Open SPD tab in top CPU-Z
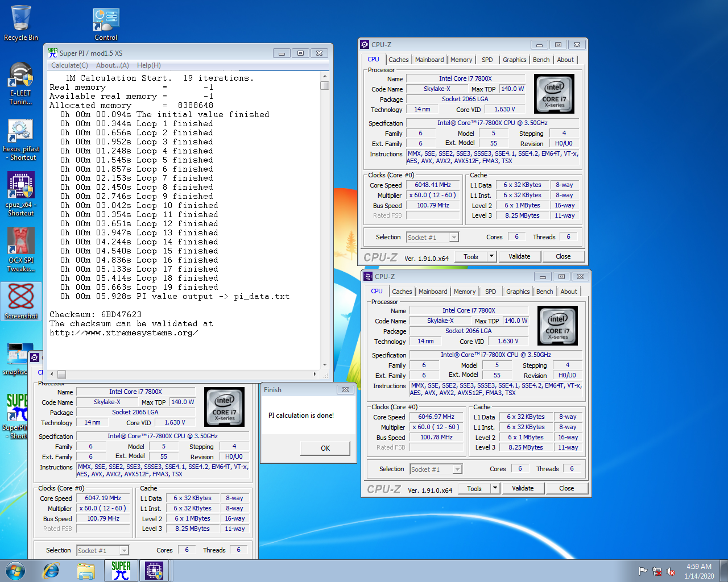This screenshot has height=582, width=728. tap(487, 60)
